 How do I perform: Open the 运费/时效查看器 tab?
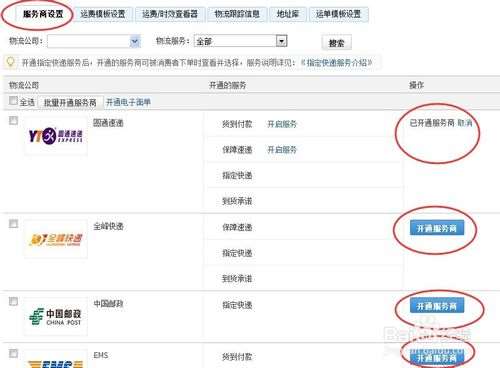point(170,14)
